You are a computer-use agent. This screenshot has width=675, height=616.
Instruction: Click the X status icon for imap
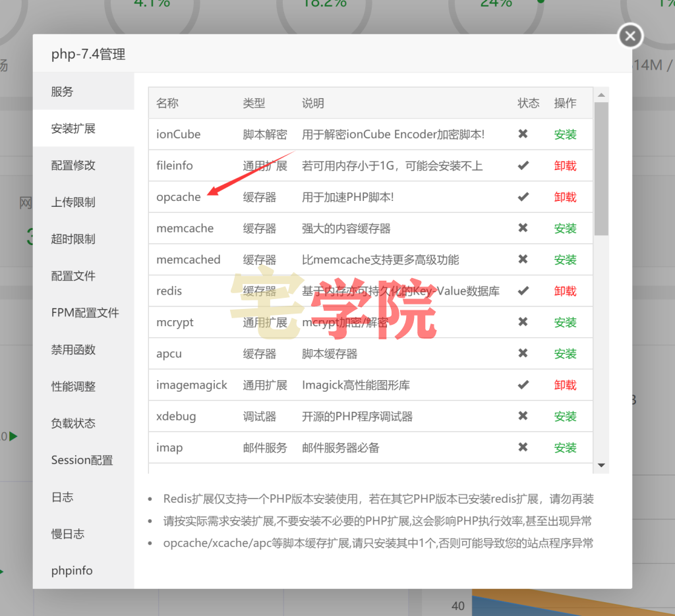click(523, 447)
